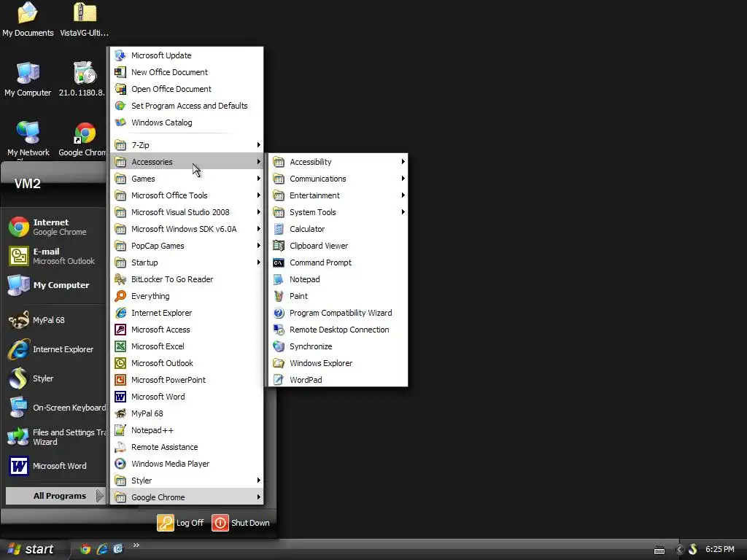This screenshot has height=560, width=747.
Task: Expand Microsoft Windows SDK v6.0A submenu
Action: click(187, 229)
